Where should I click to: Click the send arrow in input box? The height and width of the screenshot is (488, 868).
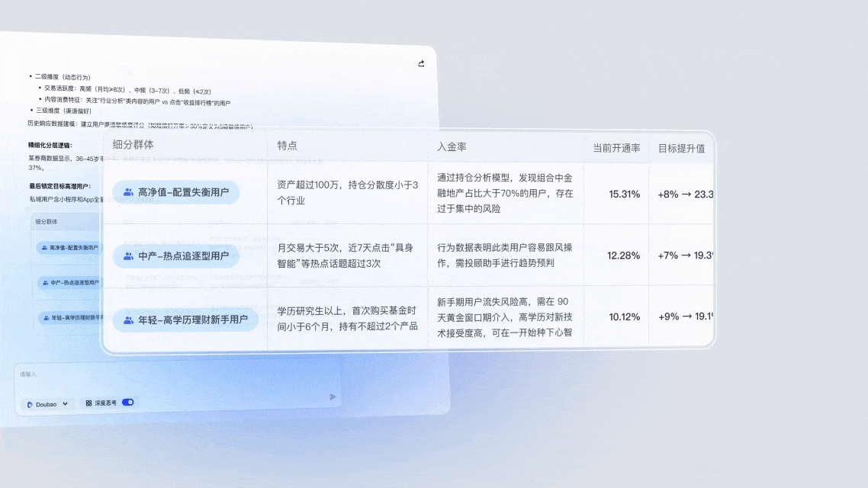click(333, 396)
